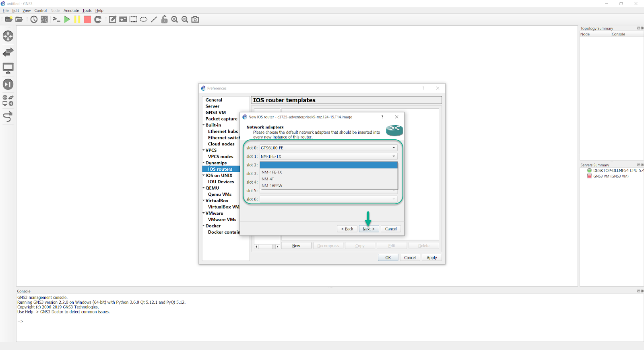Image resolution: width=644 pixels, height=350 pixels.
Task: Select Server in the Preferences tree
Action: (x=213, y=106)
